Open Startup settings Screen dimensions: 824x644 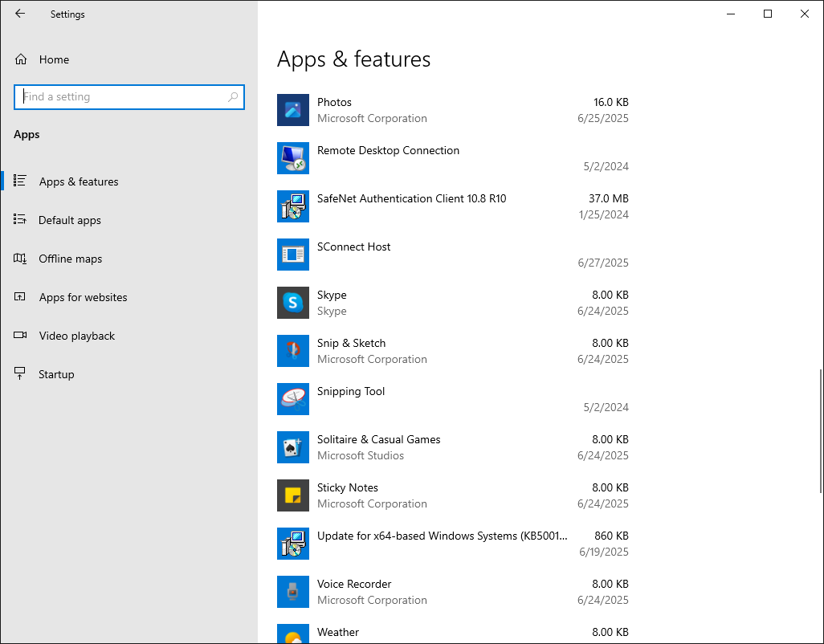click(x=128, y=374)
